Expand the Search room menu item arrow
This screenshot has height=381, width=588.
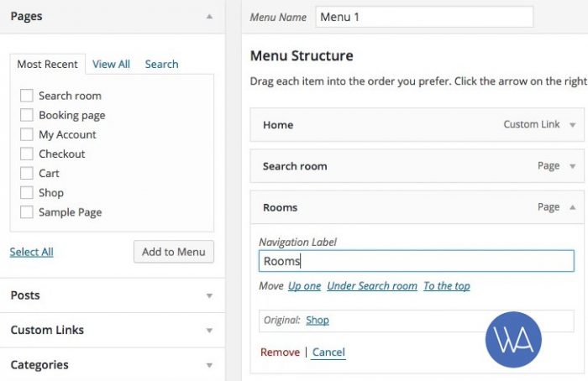(573, 166)
